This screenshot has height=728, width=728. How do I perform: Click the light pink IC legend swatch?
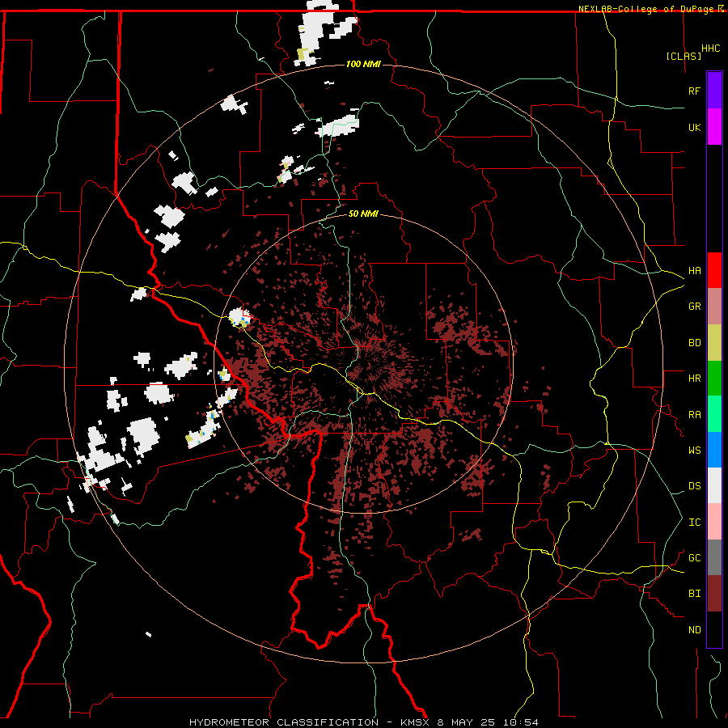click(714, 522)
